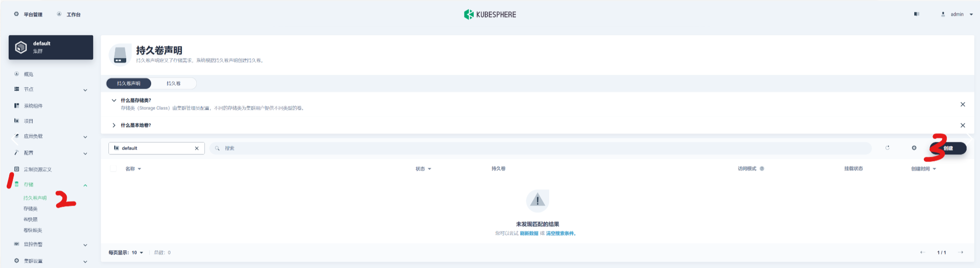Screen dimensions: 980x268
Task: Open 工作台 workbench in the top bar
Action: [69, 14]
